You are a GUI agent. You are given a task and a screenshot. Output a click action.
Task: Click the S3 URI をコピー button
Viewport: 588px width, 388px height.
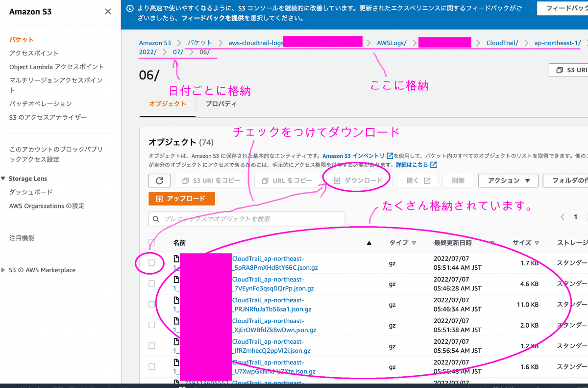coord(211,181)
